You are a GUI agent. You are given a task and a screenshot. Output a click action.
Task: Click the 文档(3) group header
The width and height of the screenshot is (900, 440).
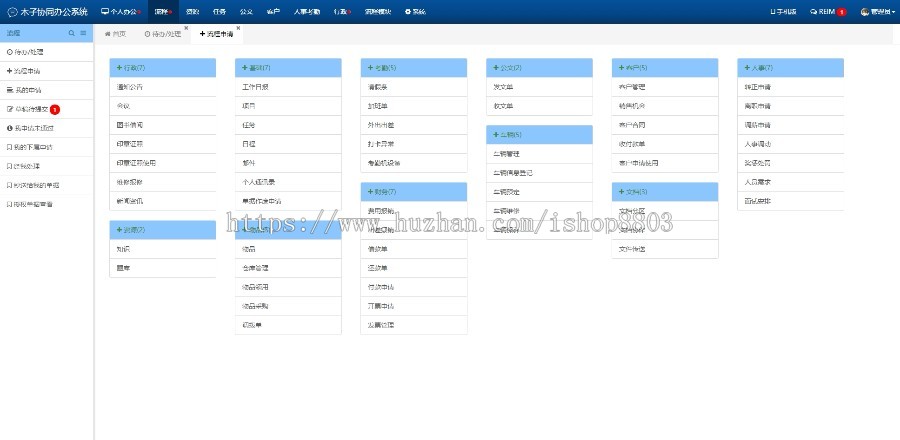(x=665, y=192)
